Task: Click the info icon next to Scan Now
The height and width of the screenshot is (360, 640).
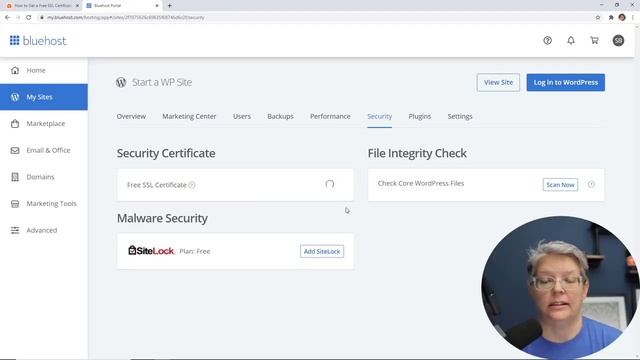Action: click(591, 184)
